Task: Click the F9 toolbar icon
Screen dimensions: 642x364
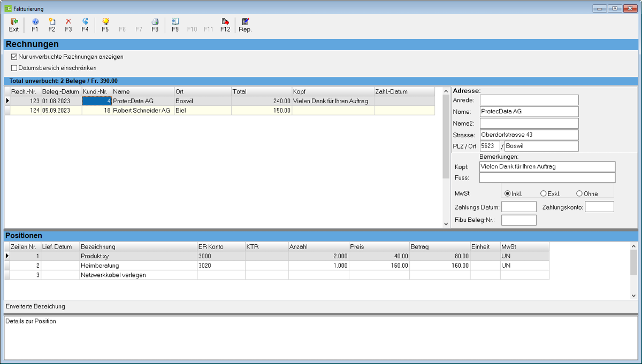Action: pyautogui.click(x=175, y=25)
